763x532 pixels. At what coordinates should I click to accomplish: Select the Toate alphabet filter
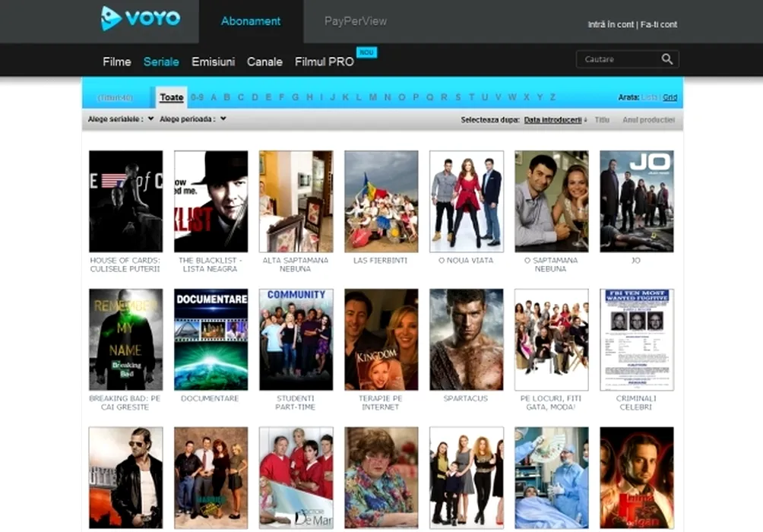pyautogui.click(x=172, y=97)
